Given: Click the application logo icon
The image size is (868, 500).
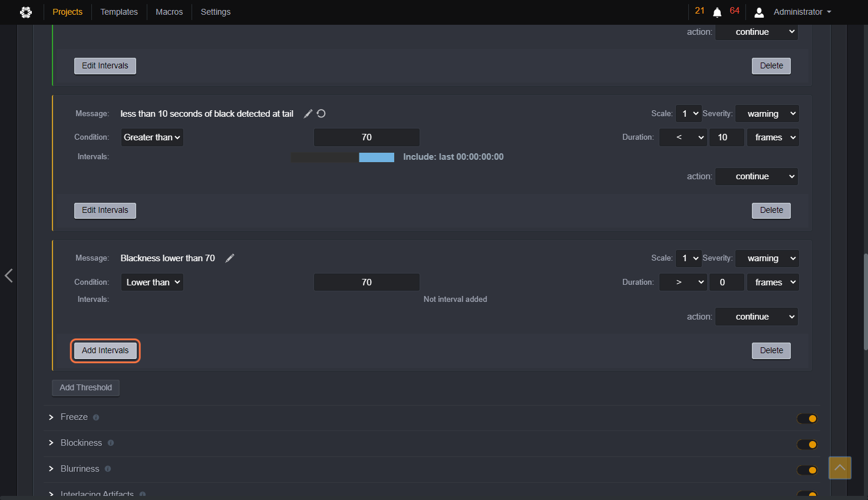Looking at the screenshot, I should [26, 12].
